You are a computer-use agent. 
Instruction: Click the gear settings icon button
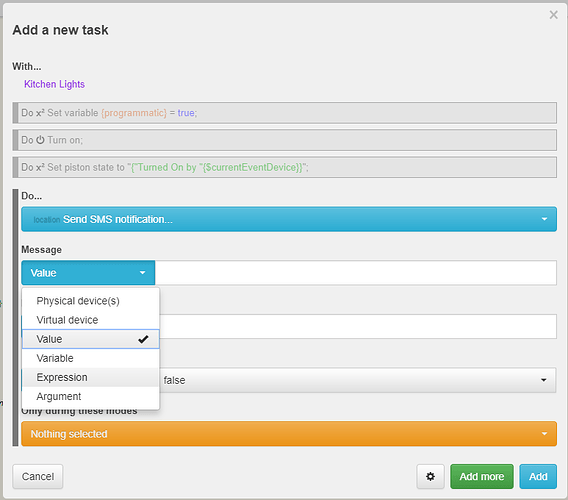point(430,476)
